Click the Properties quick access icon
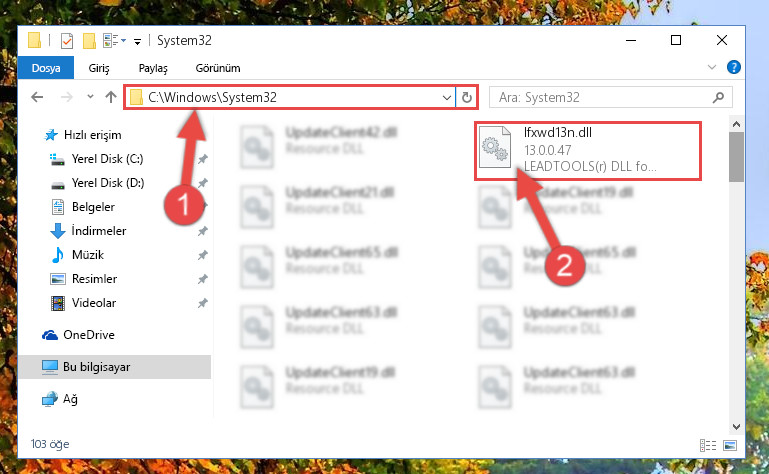The height and width of the screenshot is (474, 769). (67, 41)
